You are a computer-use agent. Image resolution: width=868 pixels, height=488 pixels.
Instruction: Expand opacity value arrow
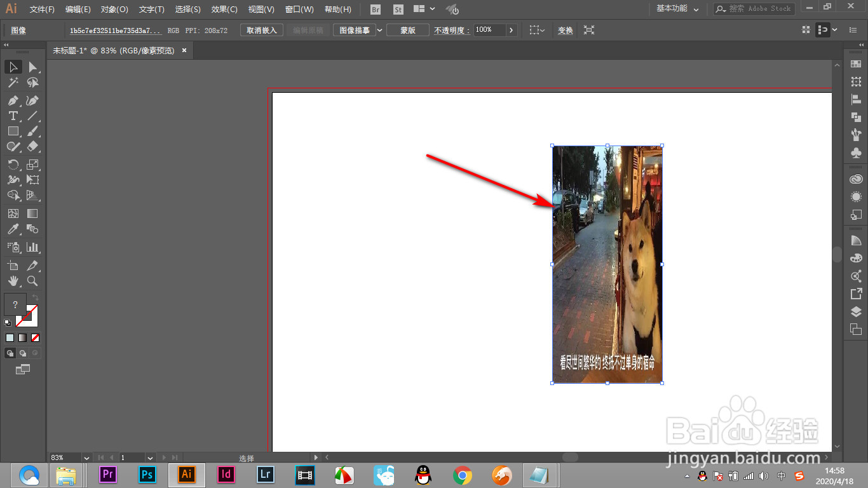(512, 30)
